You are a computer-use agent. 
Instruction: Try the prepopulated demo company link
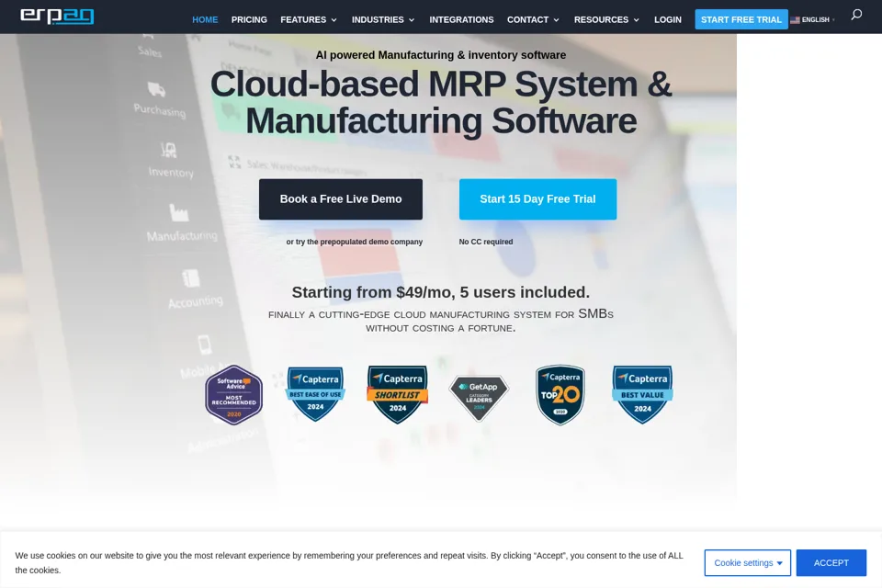pos(355,242)
